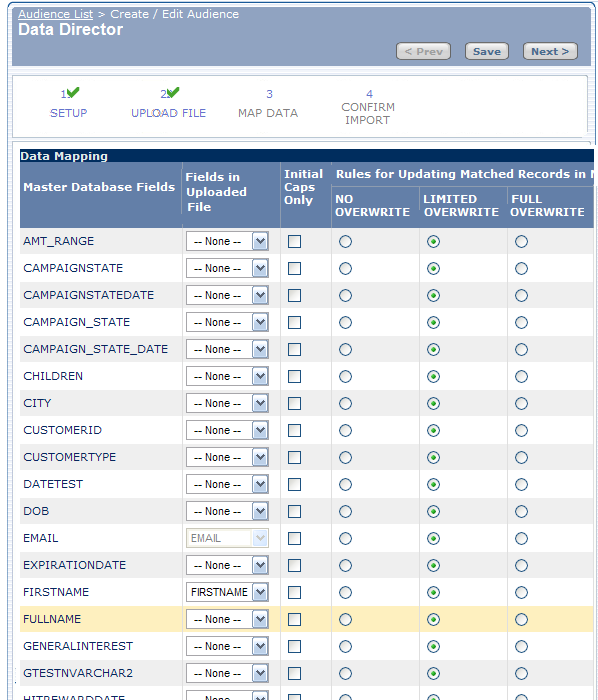598x700 pixels.
Task: Click the Fields in Uploaded File header
Action: (216, 192)
